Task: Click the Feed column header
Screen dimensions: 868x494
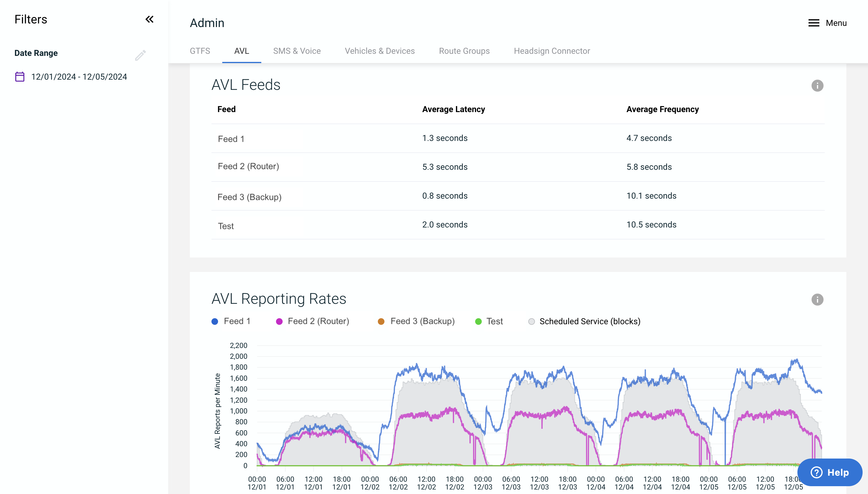Action: coord(226,109)
